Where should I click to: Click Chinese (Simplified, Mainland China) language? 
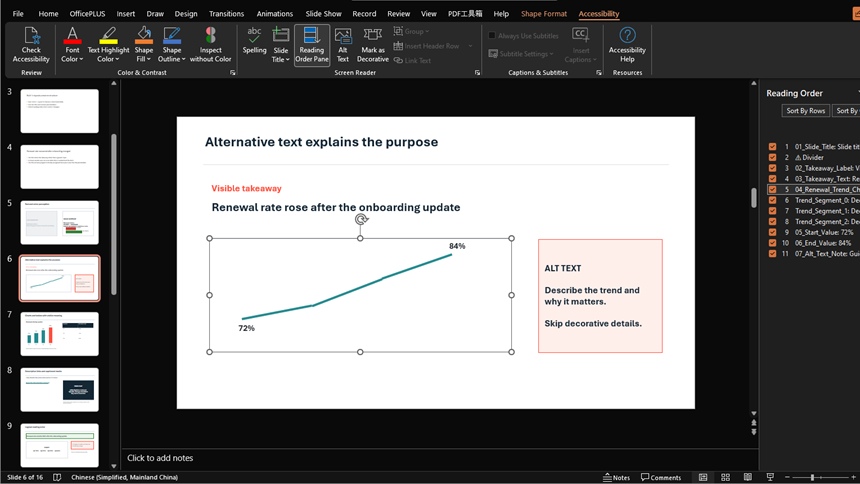(125, 477)
